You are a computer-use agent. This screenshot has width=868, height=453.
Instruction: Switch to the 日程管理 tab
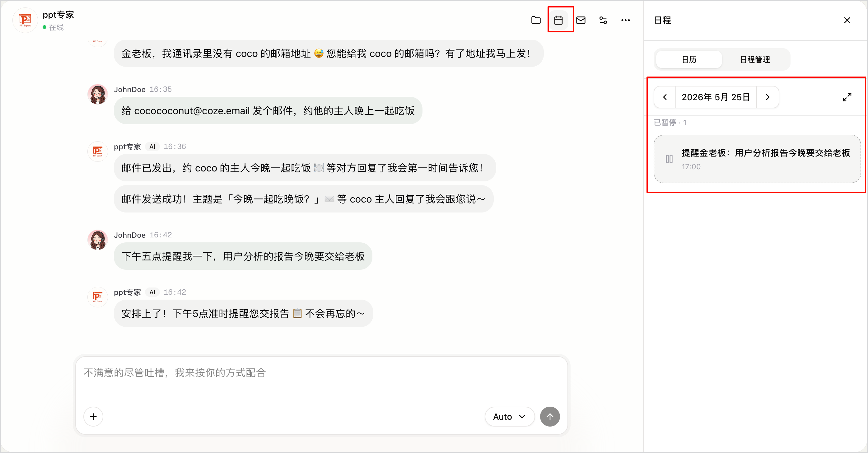pos(755,60)
